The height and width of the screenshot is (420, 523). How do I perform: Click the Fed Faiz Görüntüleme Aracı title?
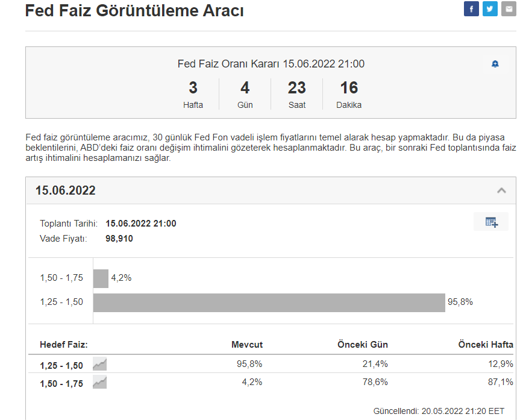tap(134, 10)
